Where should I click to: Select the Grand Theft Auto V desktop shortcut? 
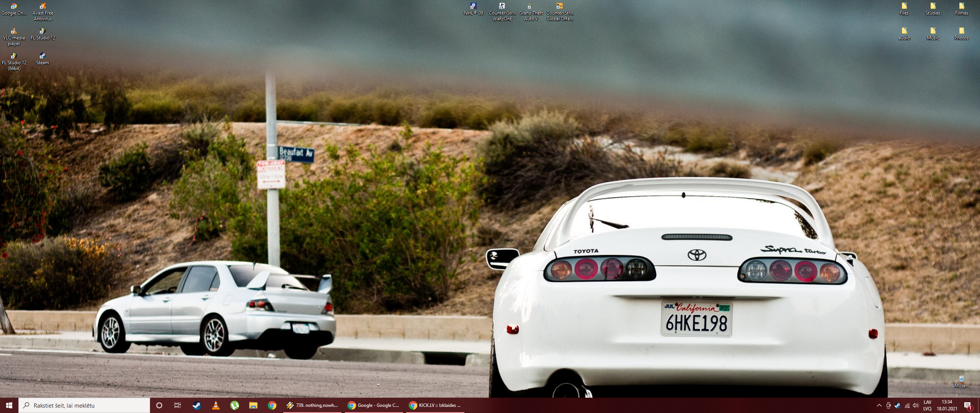pos(531,12)
